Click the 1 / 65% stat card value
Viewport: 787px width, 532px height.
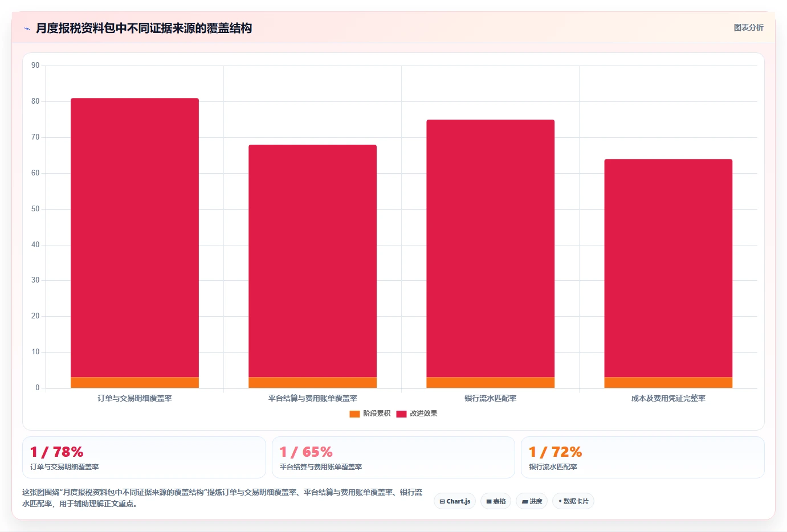pos(306,452)
